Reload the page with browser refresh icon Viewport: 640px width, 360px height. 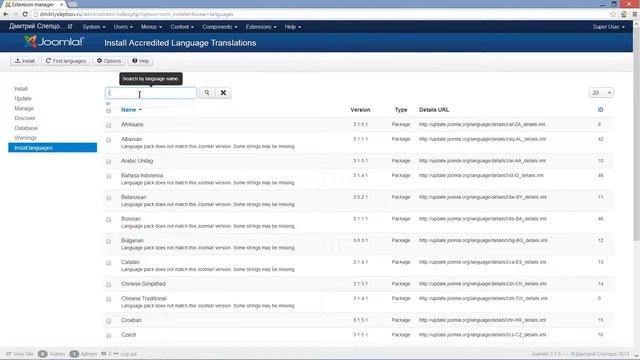click(25, 14)
